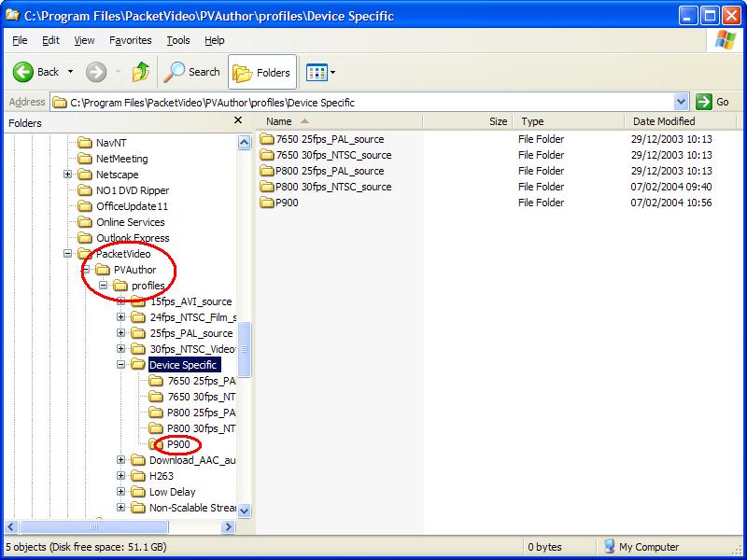The height and width of the screenshot is (560, 747).
Task: Click the H263 folder icon in tree
Action: click(138, 476)
